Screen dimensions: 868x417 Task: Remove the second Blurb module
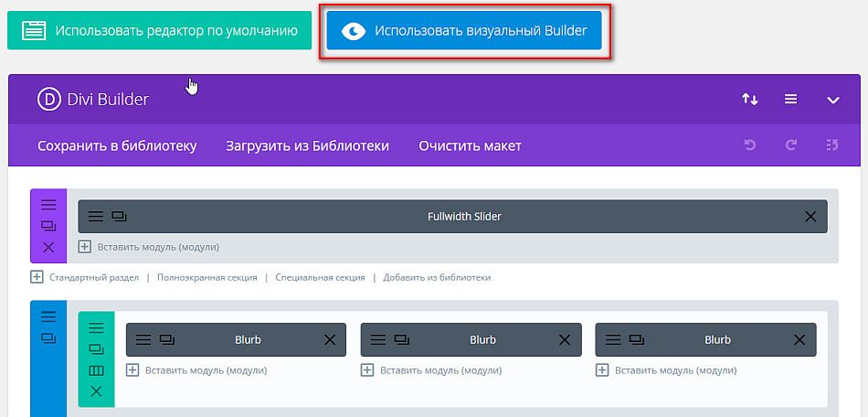tap(565, 340)
